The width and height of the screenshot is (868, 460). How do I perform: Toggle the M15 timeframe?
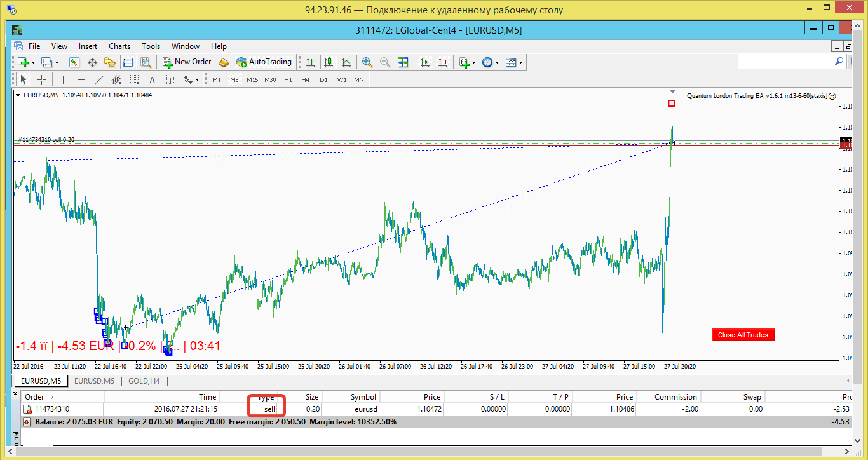[x=252, y=79]
